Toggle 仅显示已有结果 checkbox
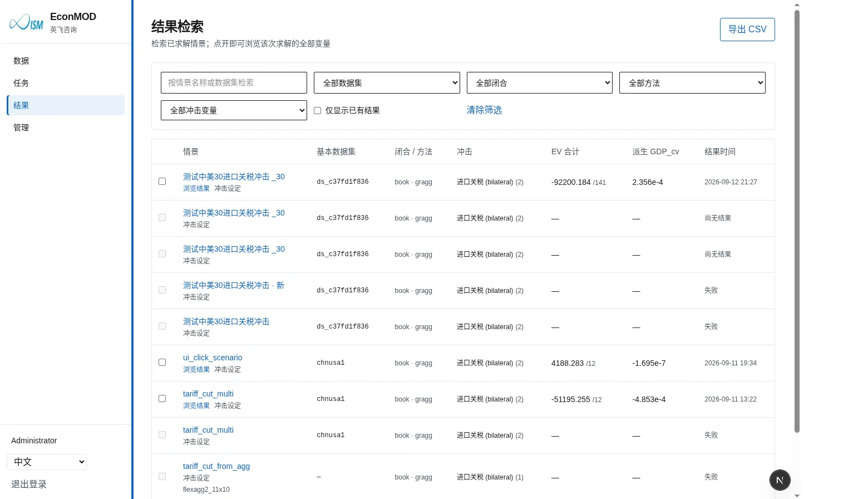The width and height of the screenshot is (868, 499). point(317,110)
